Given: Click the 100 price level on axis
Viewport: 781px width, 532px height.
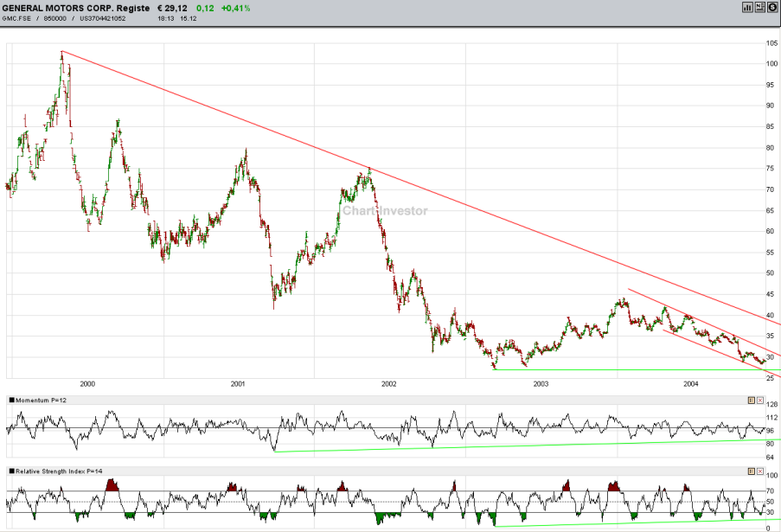Looking at the screenshot, I should click(771, 64).
